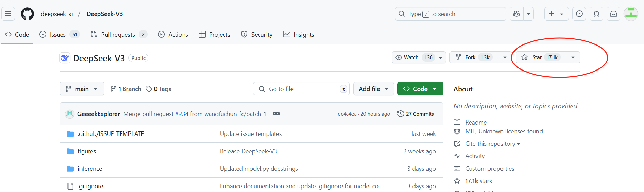Image resolution: width=644 pixels, height=192 pixels.
Task: Switch to the Projects tab
Action: coord(214,35)
